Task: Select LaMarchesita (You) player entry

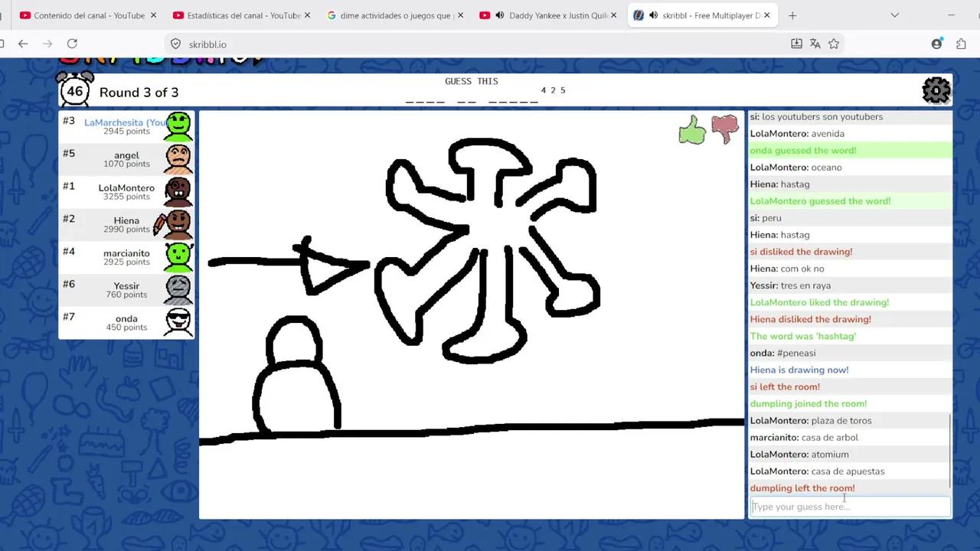Action: (x=126, y=126)
